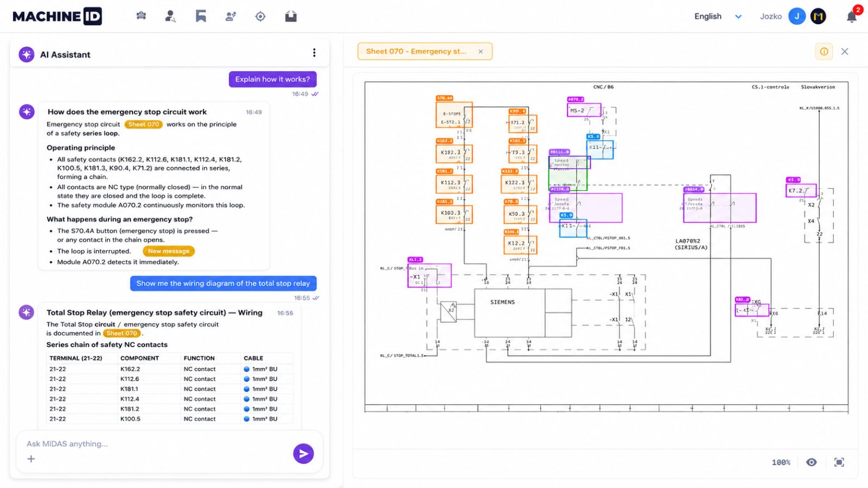This screenshot has height=488, width=868.
Task: Click the LA070%2 (SIRIUS/A) diagram label
Action: (x=691, y=244)
